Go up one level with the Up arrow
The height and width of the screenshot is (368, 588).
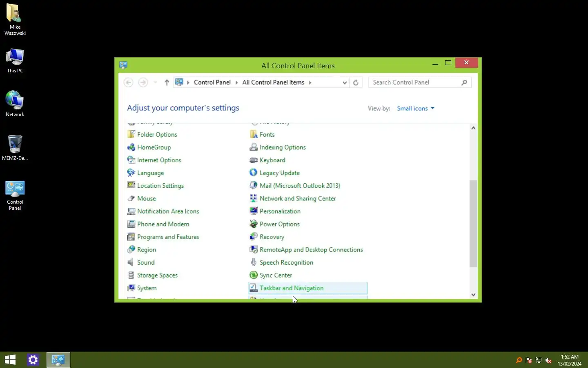click(x=167, y=83)
